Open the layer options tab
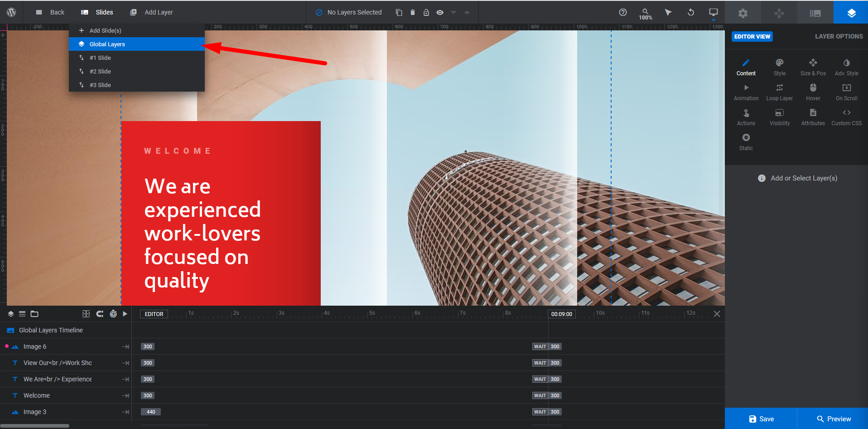The image size is (868, 429). (851, 13)
